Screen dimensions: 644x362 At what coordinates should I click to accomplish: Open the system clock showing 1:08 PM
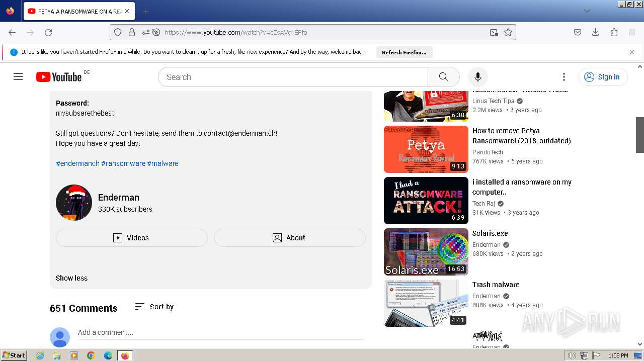[x=618, y=355]
